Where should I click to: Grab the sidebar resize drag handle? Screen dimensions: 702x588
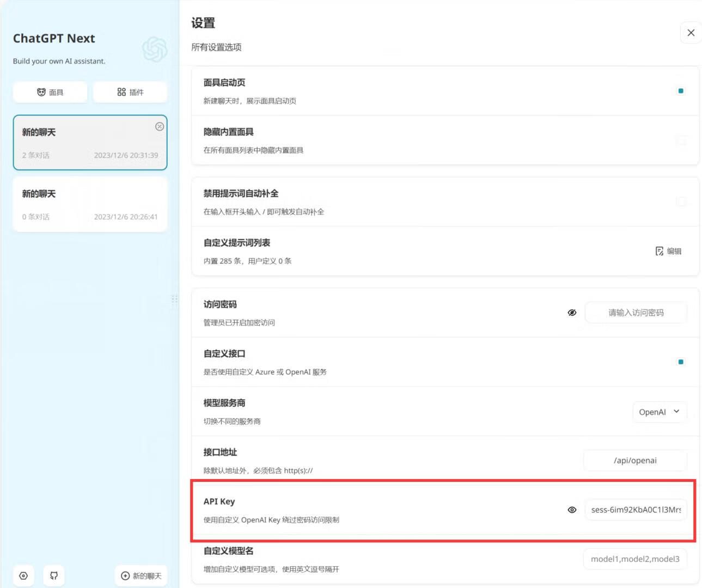pos(175,299)
